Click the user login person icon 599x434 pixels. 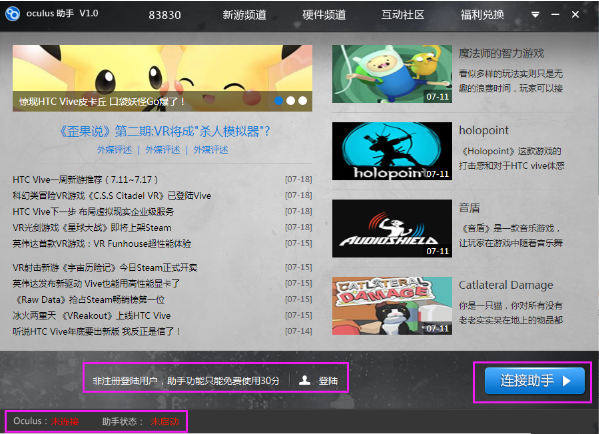pos(304,380)
